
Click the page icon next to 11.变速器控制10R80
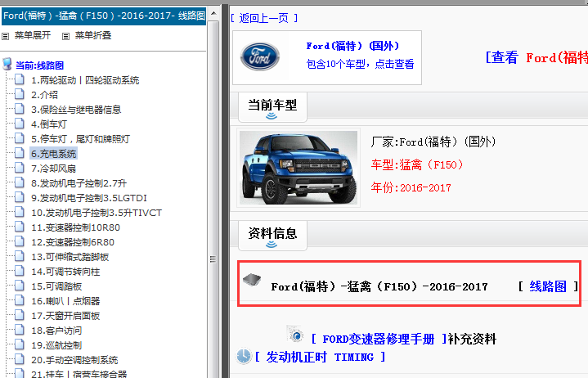(x=20, y=227)
